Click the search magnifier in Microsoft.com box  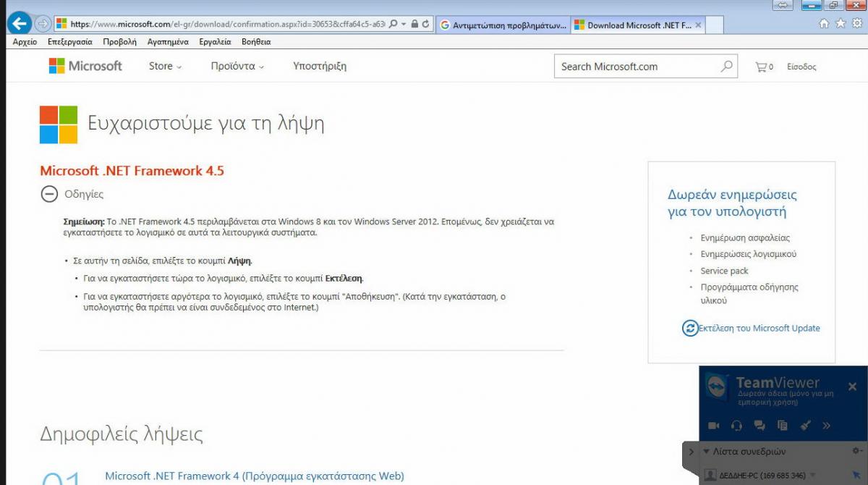726,67
